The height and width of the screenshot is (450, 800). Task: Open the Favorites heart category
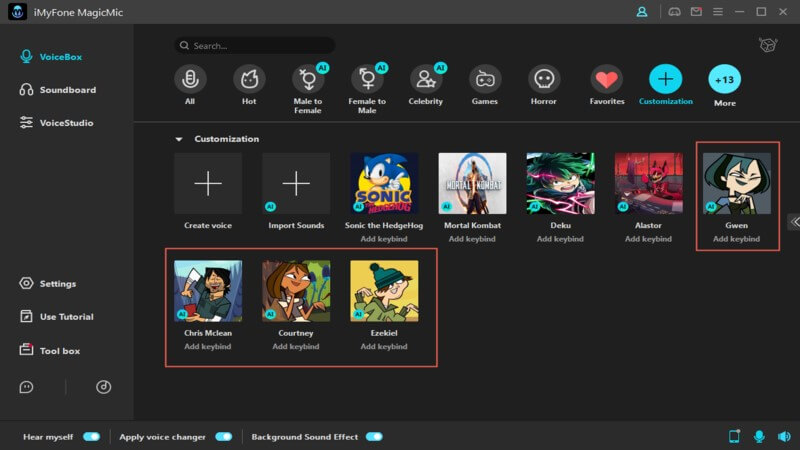[x=607, y=79]
